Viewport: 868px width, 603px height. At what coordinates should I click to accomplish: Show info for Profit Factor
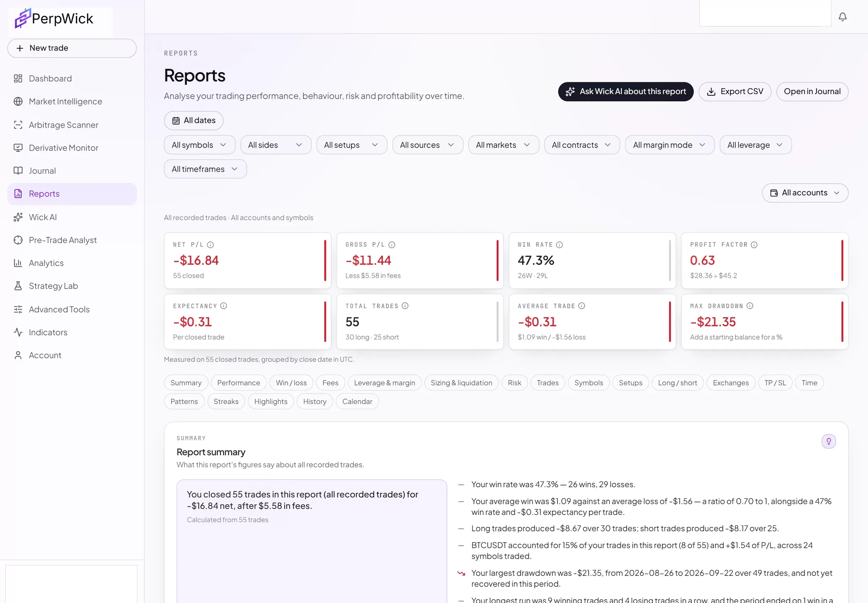(754, 245)
